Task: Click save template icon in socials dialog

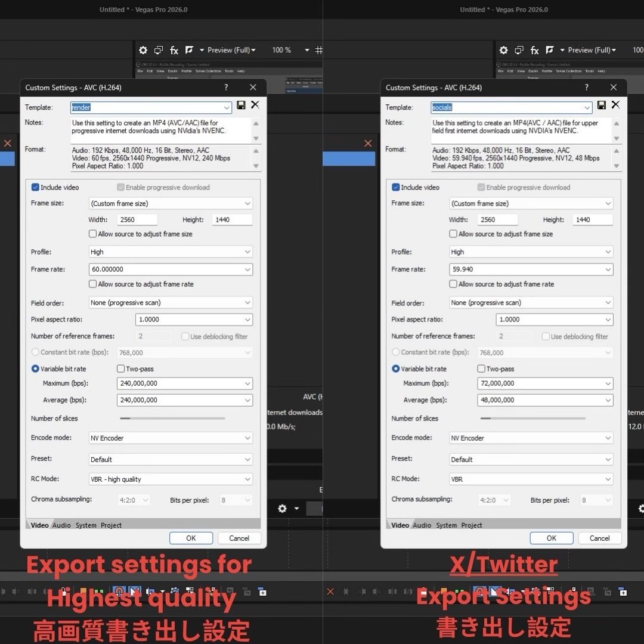Action: 602,105
